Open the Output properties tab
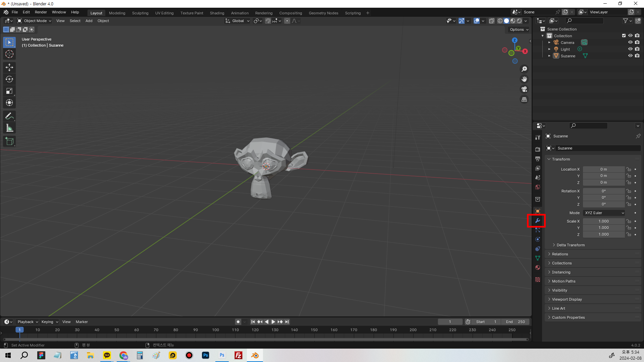644x362 pixels. pos(538,159)
